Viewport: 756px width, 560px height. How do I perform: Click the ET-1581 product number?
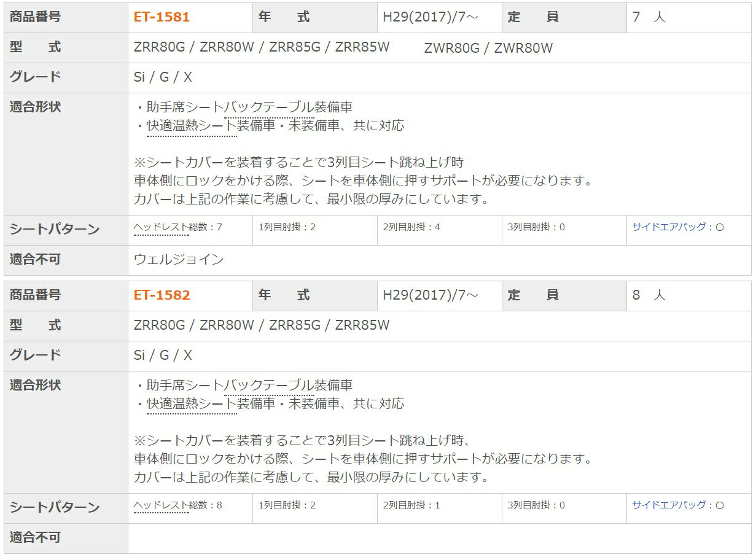coord(162,17)
